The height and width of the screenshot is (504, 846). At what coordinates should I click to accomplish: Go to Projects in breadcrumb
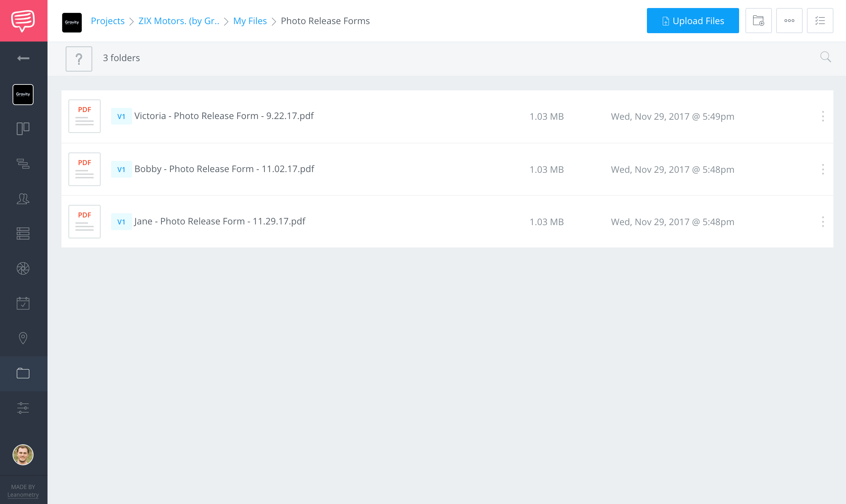108,21
